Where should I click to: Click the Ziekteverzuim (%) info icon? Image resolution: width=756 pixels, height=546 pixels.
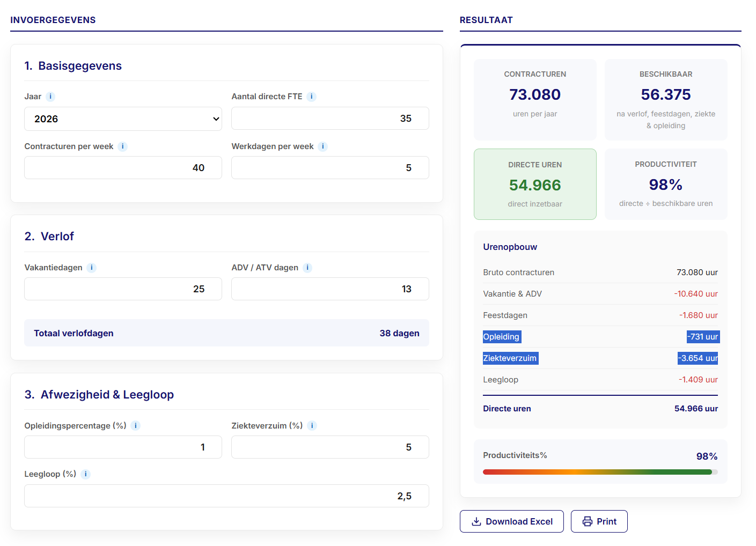tap(312, 426)
